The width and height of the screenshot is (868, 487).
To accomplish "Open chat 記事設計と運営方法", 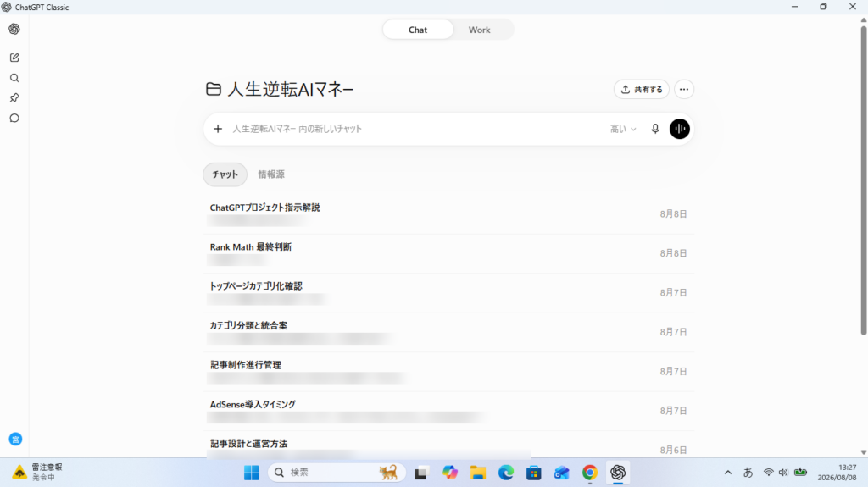I will pos(449,446).
